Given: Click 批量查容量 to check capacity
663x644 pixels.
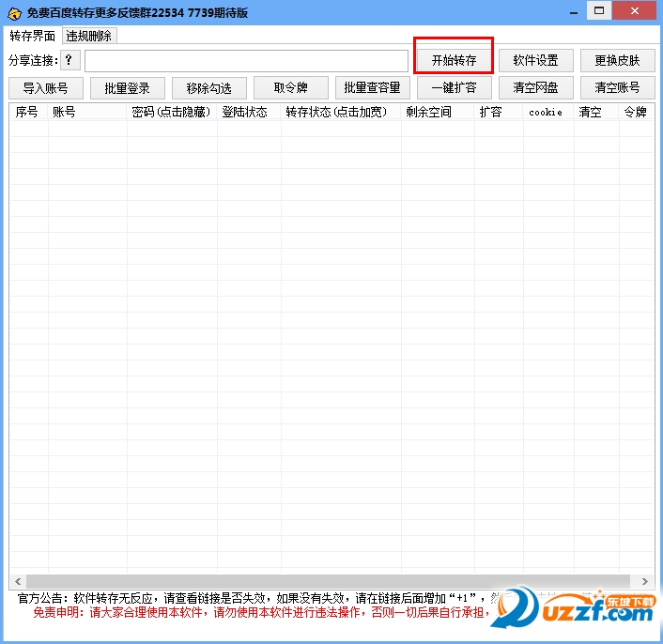Looking at the screenshot, I should click(x=373, y=88).
